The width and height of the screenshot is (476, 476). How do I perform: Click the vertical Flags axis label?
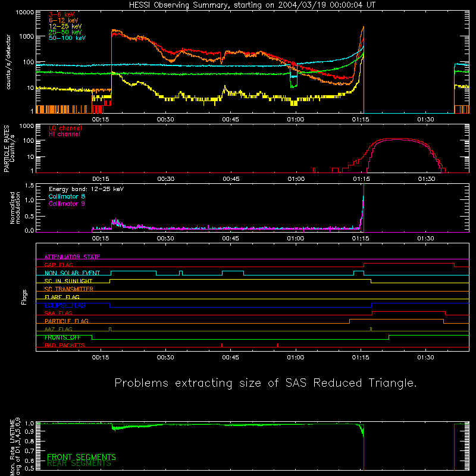[24, 297]
